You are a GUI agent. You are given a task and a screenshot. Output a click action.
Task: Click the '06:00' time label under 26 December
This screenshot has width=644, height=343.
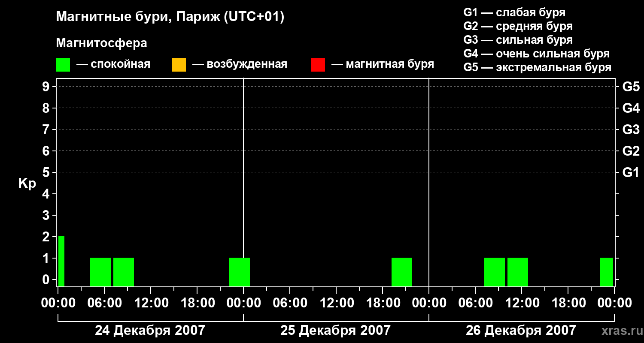pos(475,303)
